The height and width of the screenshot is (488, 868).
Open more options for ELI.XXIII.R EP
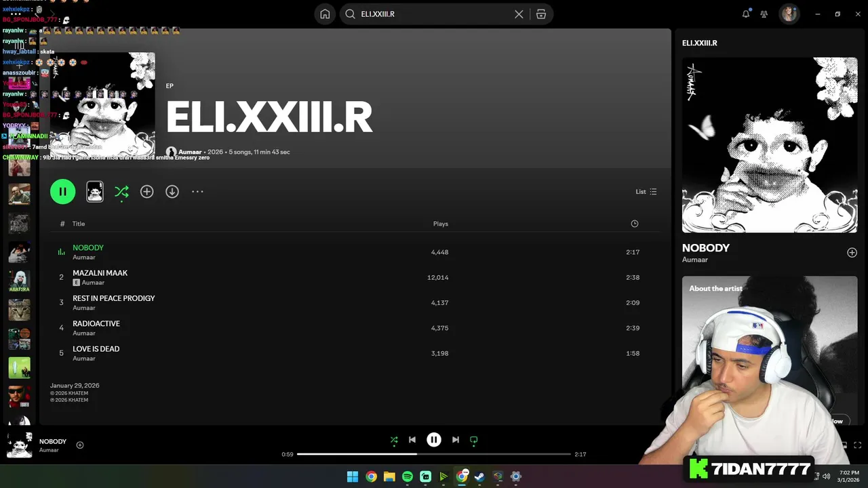click(x=197, y=192)
